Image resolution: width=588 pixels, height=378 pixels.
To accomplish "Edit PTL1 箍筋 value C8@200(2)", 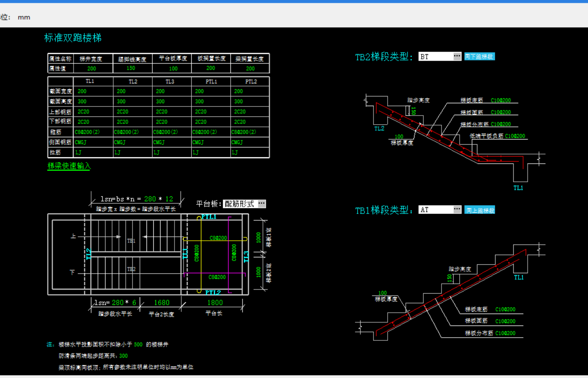I will (205, 132).
